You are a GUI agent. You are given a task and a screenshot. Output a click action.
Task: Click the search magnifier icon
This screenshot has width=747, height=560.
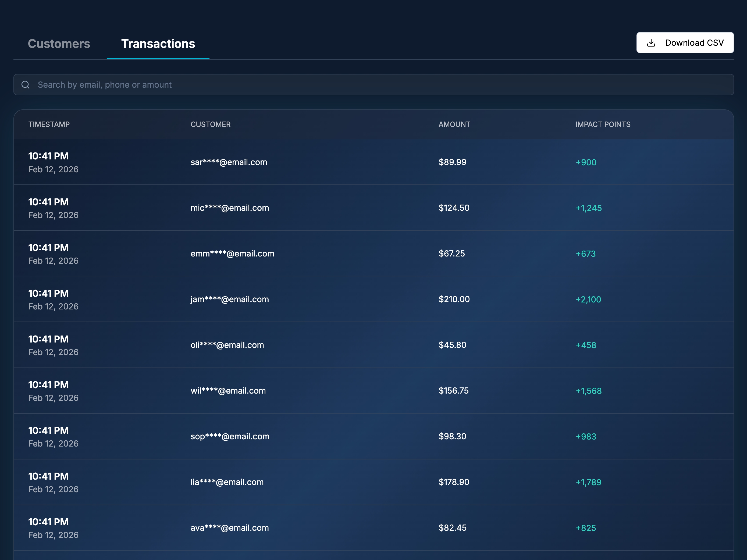click(26, 85)
